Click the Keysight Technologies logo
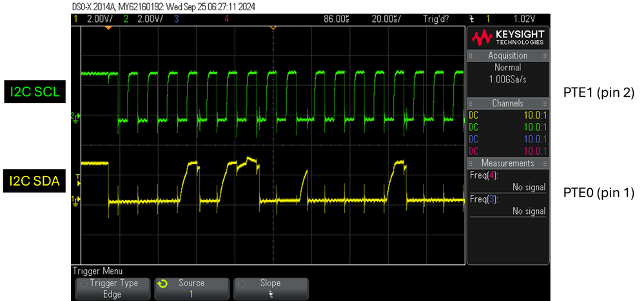Viewport: 644px width, 301px height. (x=507, y=38)
